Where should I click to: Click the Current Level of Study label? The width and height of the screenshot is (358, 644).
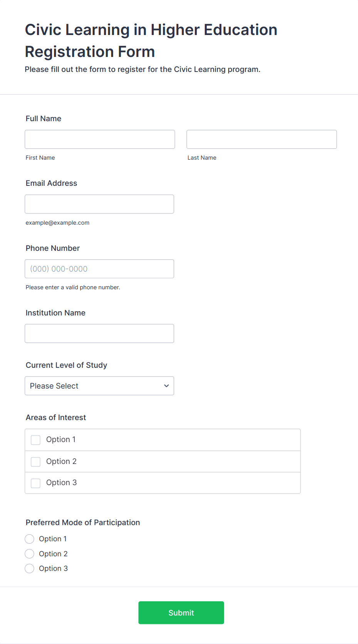point(67,365)
